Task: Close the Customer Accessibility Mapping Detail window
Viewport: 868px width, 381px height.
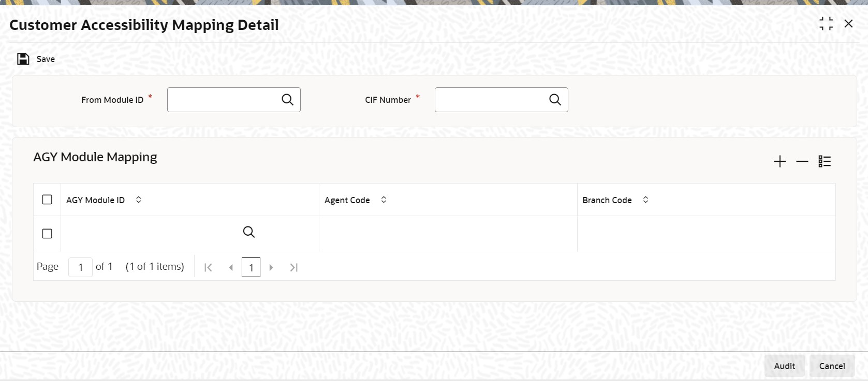Action: pos(848,24)
